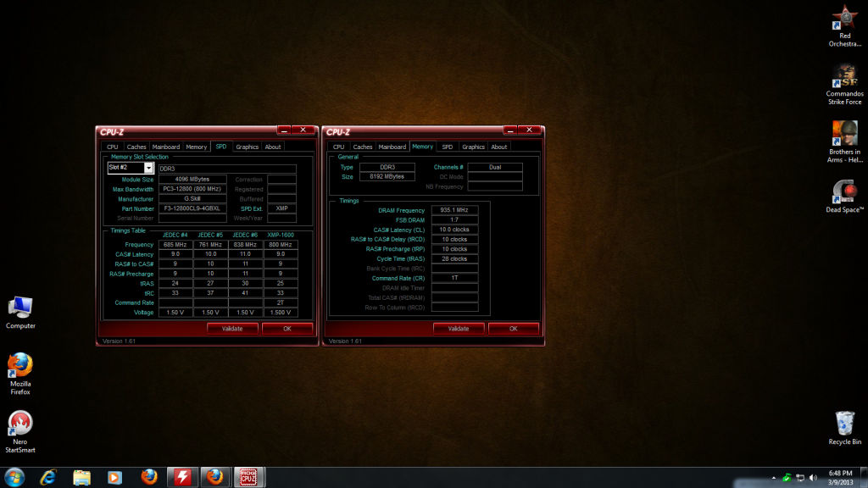Open Mainboard tab in left CPU-Z window

pos(166,147)
